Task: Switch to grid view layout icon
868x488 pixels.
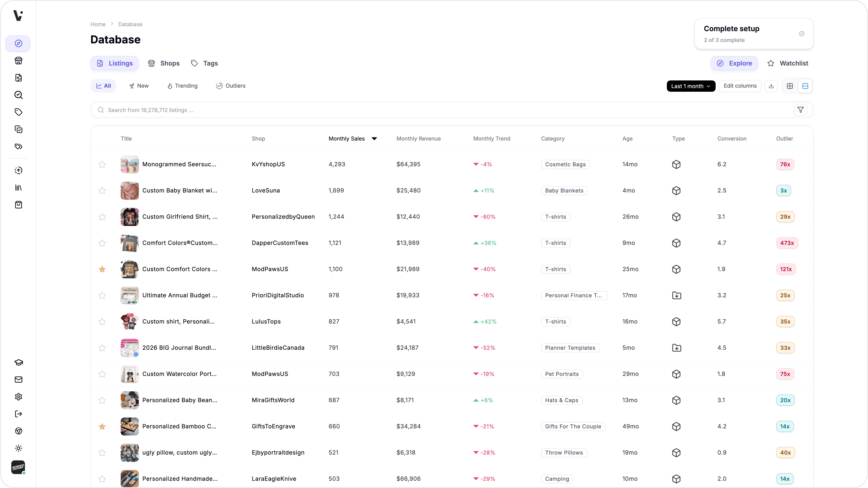Action: 790,86
